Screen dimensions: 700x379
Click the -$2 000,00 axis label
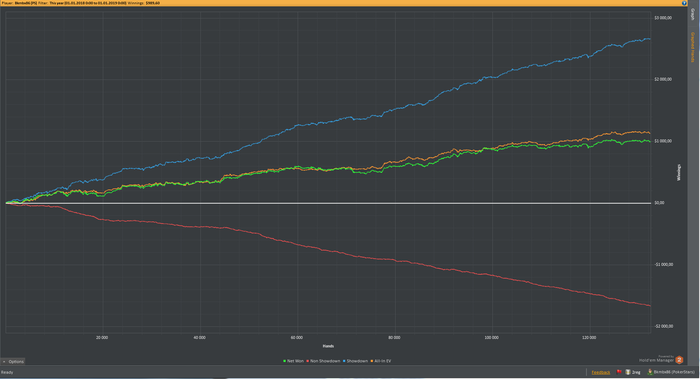663,326
